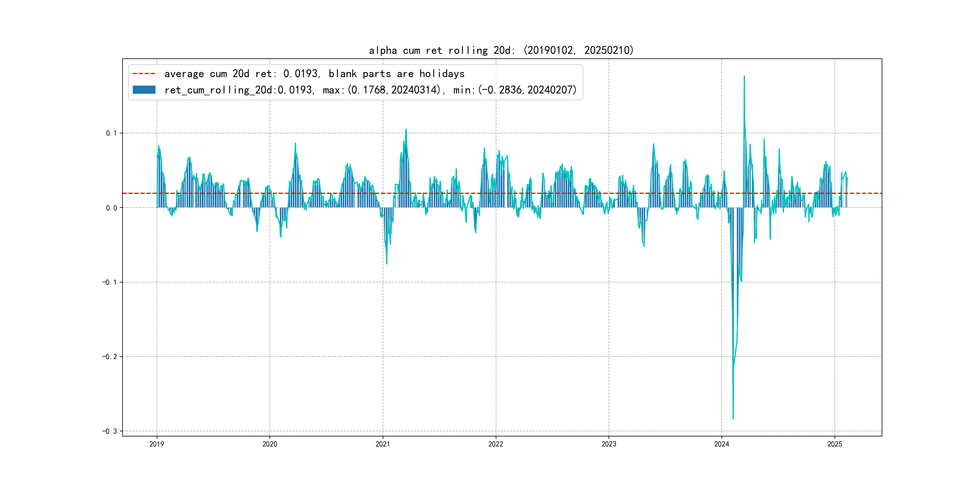Click the chart title text

click(501, 50)
